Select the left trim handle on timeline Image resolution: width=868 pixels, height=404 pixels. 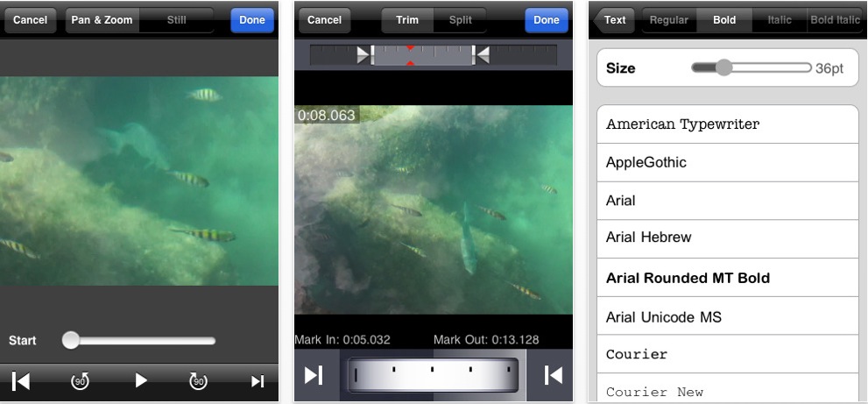tap(365, 55)
